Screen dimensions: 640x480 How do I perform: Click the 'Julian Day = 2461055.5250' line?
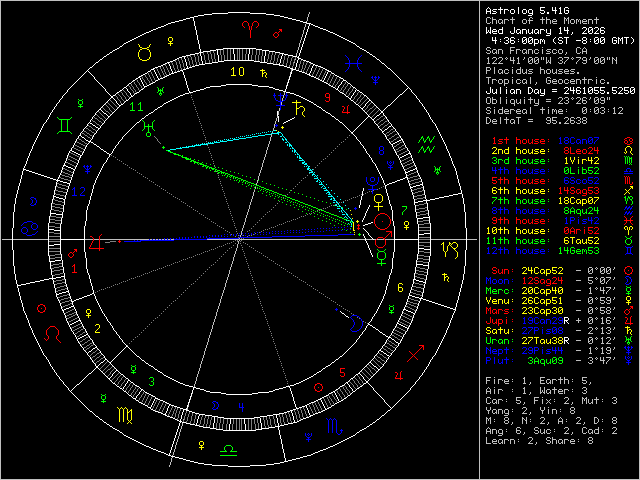coord(560,91)
